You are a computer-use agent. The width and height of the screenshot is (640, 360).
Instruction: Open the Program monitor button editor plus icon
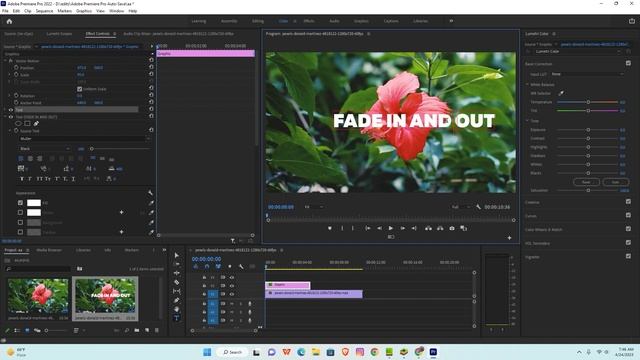509,238
